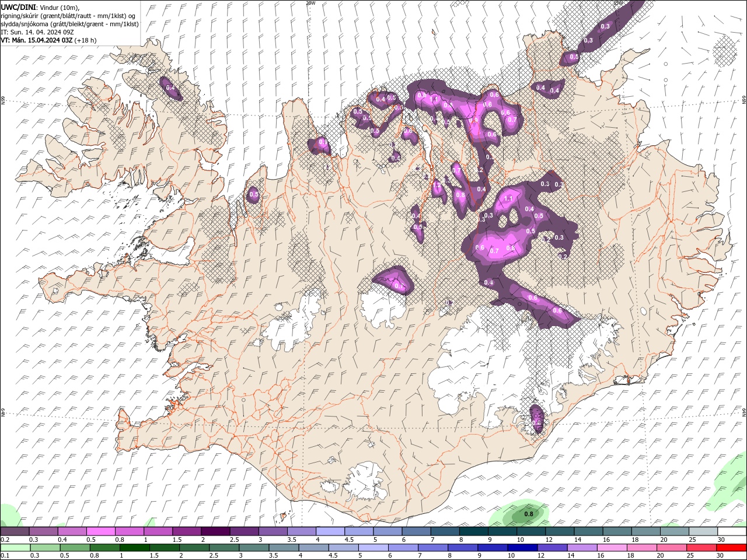747x560 pixels.
Task: Click the 'slydda/snjókoma' legend description line
Action: [69, 24]
